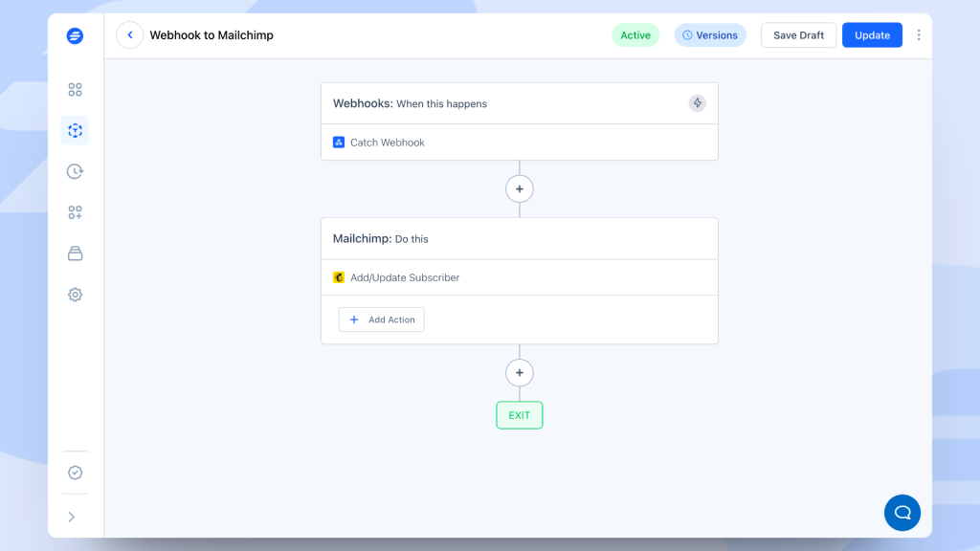
Task: Add step between Webhooks and Mailchimp
Action: point(519,189)
